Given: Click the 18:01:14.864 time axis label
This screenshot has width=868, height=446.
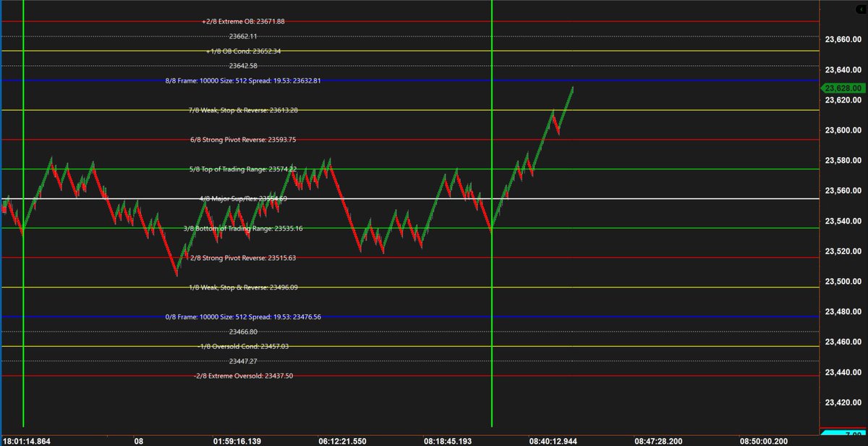Looking at the screenshot, I should pos(25,439).
